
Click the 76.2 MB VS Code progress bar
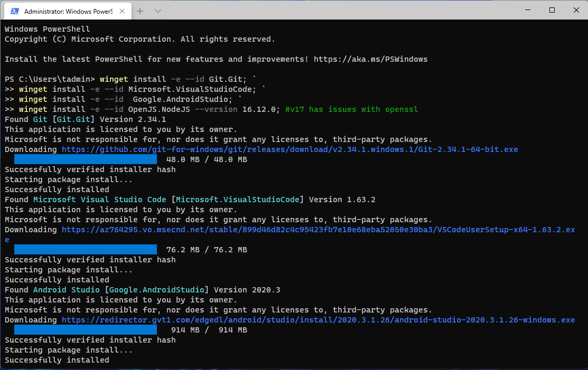click(86, 250)
